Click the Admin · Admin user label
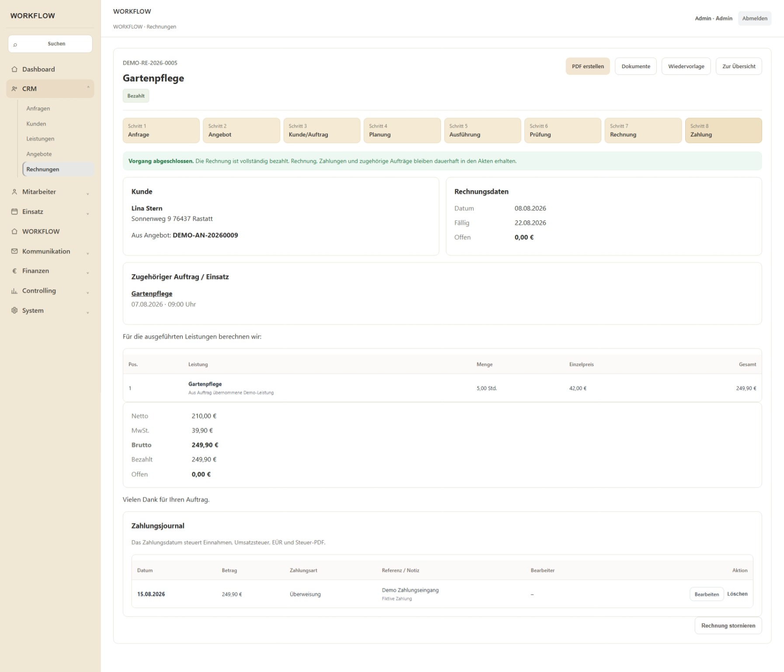This screenshot has height=672, width=784. pos(713,18)
